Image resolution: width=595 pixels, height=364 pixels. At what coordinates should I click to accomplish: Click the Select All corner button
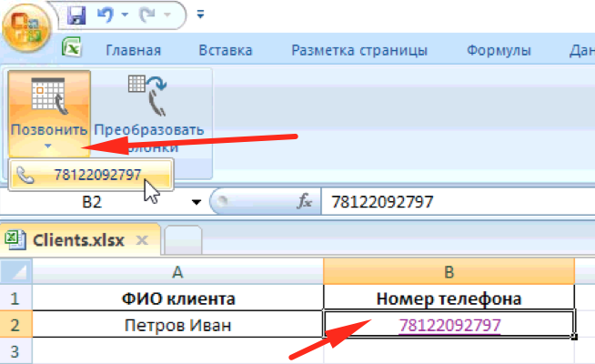(x=16, y=271)
